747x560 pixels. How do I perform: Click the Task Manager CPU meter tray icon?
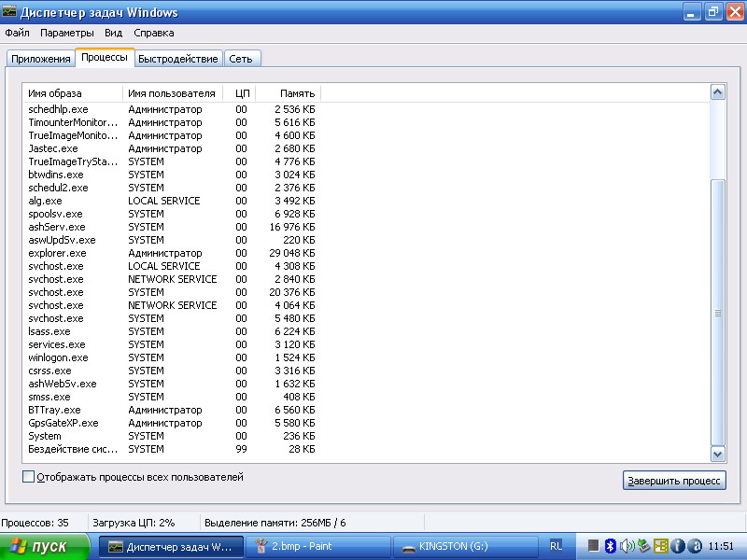click(594, 546)
